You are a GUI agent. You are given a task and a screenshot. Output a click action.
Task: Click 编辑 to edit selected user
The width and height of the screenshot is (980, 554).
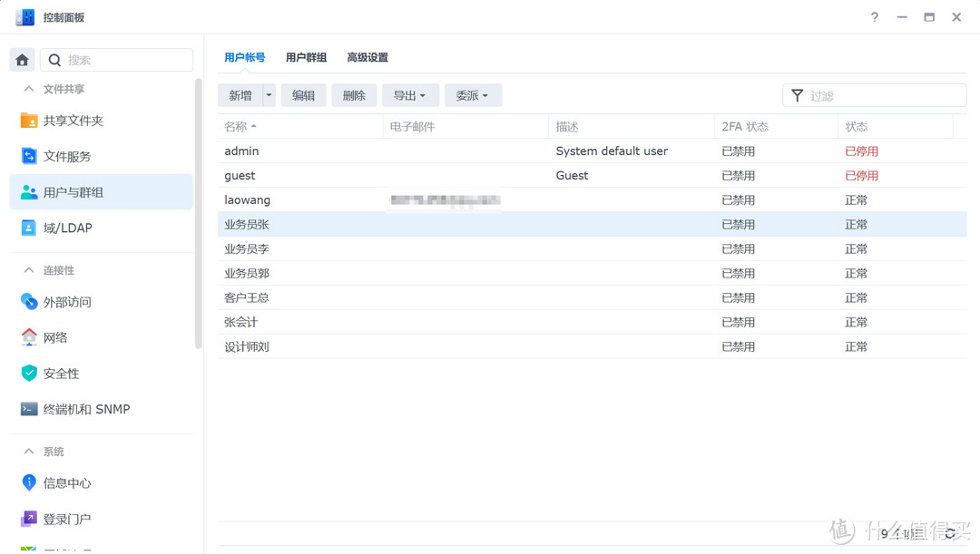click(303, 94)
